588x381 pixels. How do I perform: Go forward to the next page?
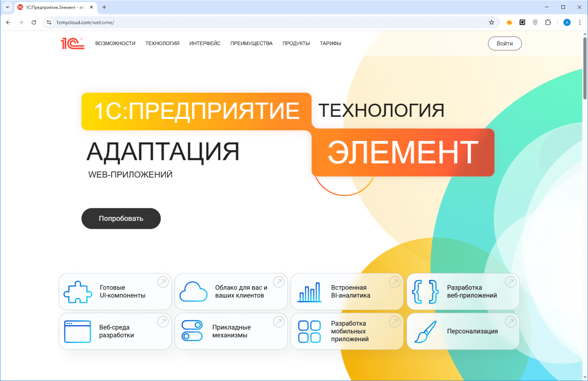[x=21, y=23]
